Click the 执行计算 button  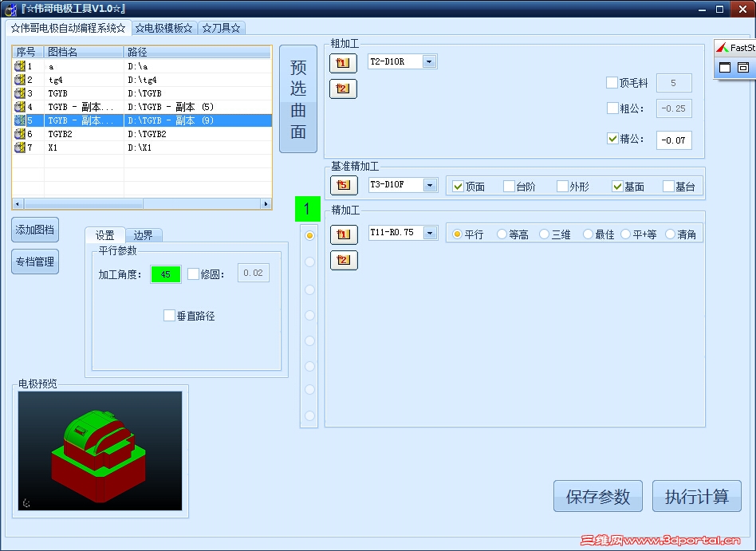(697, 496)
